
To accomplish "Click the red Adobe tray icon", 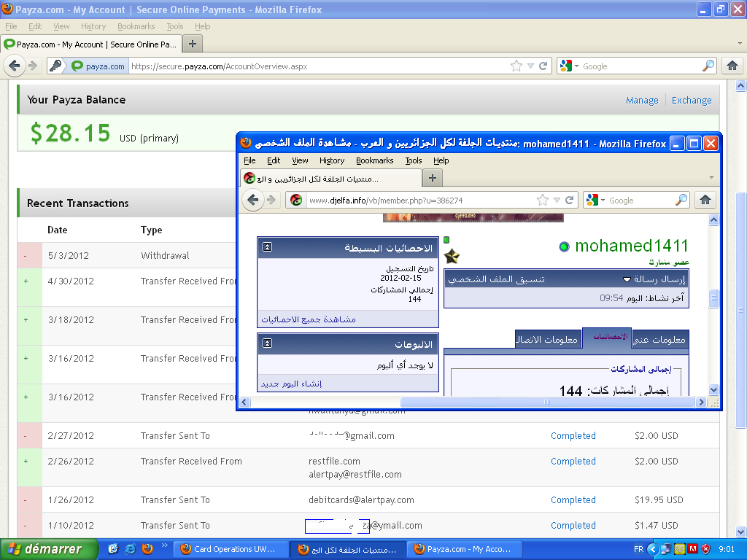I will click(x=693, y=549).
